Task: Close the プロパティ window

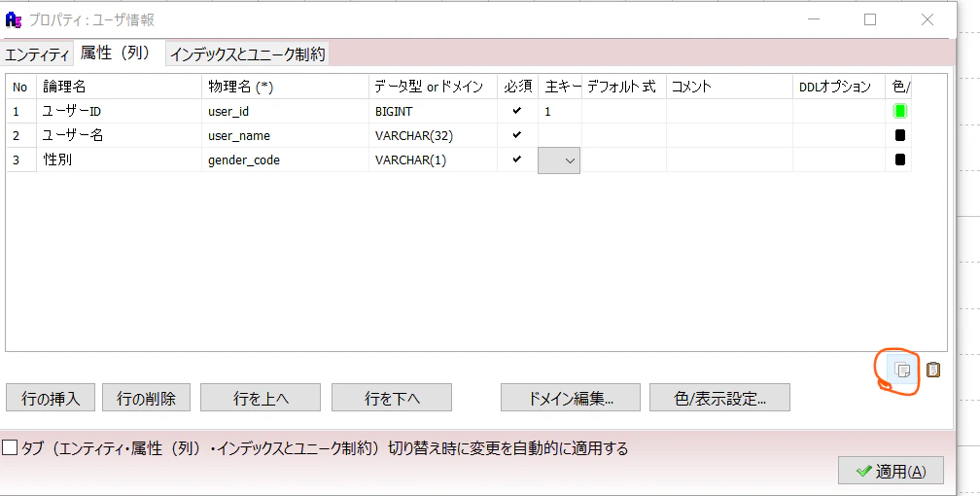Action: [927, 19]
